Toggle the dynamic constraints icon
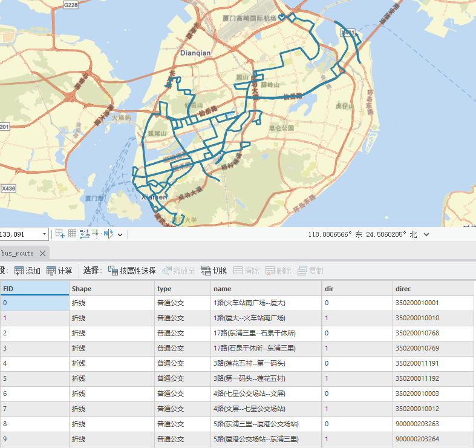476x448 pixels. [85, 234]
